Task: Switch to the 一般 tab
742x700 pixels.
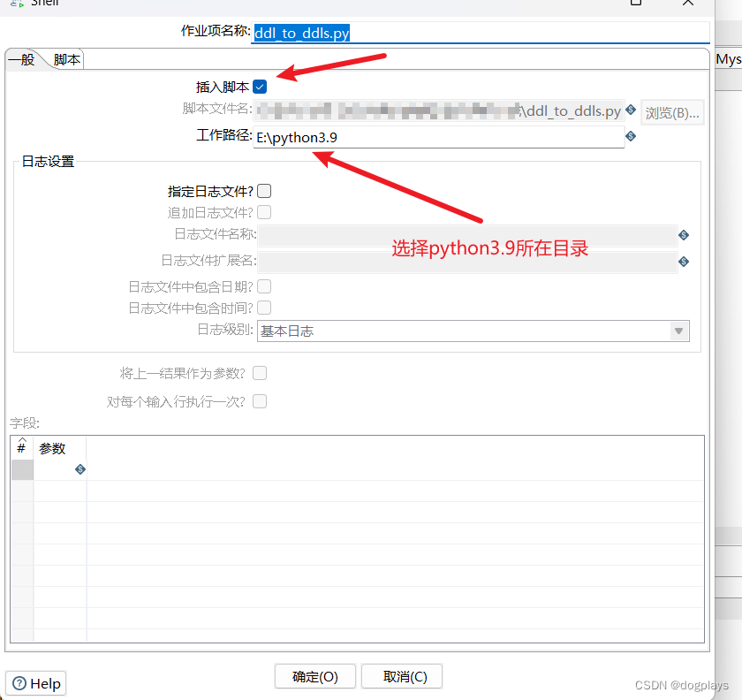Action: pyautogui.click(x=21, y=59)
